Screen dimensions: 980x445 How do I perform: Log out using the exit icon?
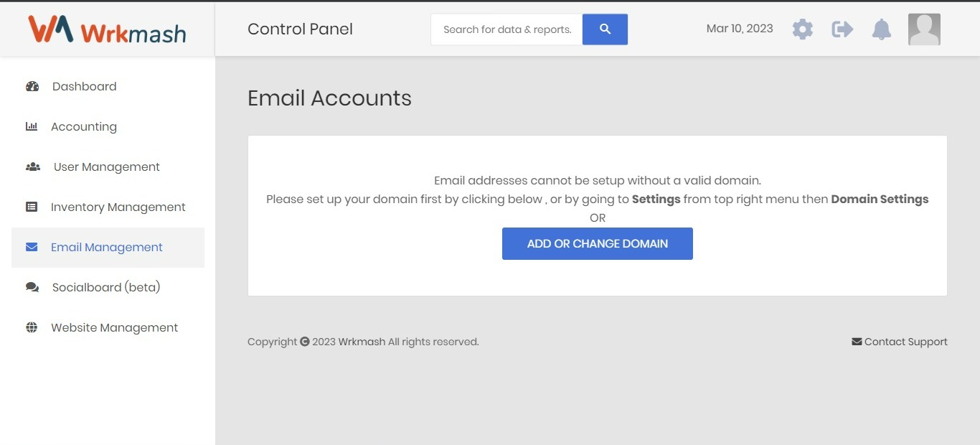click(842, 29)
